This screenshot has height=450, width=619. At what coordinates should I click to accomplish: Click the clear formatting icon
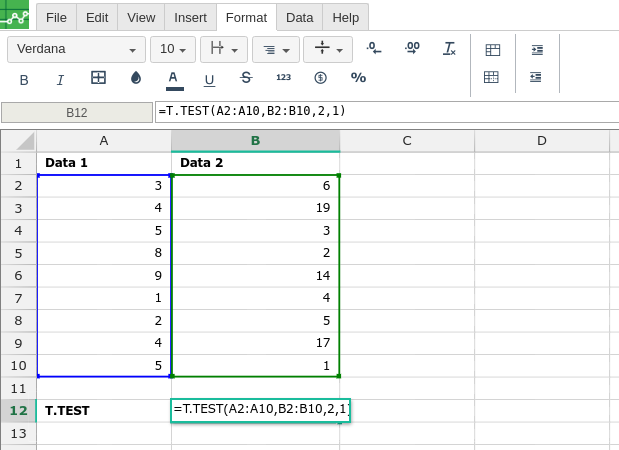(x=449, y=48)
